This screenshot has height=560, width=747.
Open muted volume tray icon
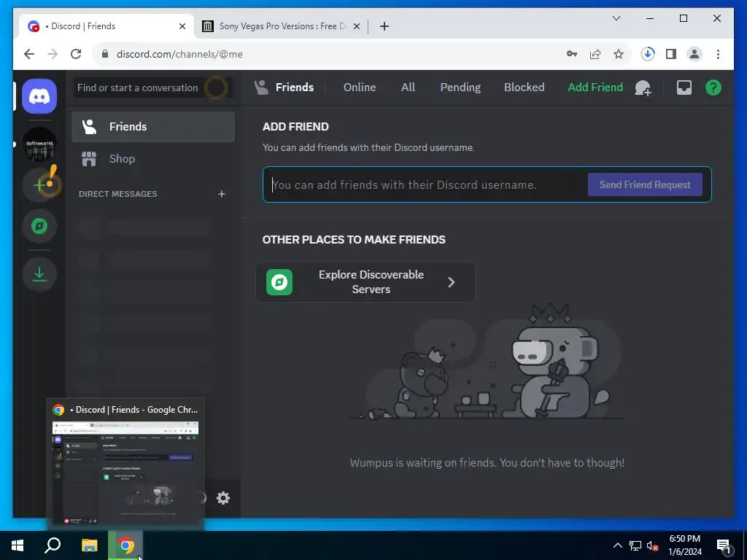tap(653, 545)
